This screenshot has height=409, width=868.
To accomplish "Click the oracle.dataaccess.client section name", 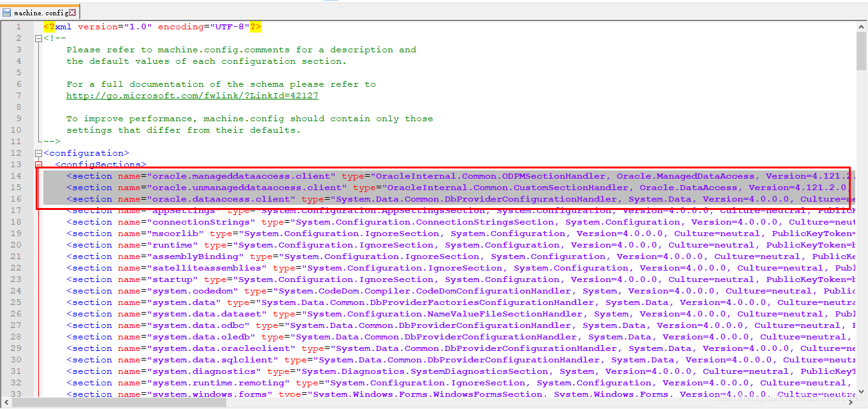I will [221, 199].
